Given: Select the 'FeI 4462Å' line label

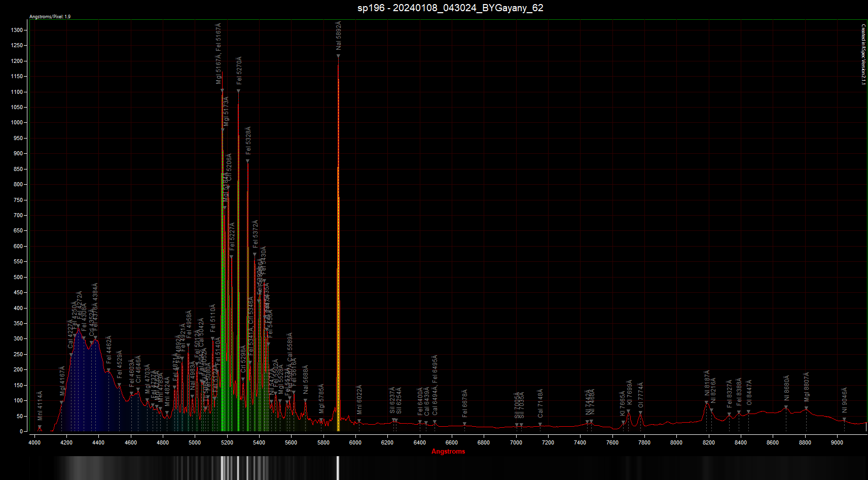Looking at the screenshot, I should 109,349.
